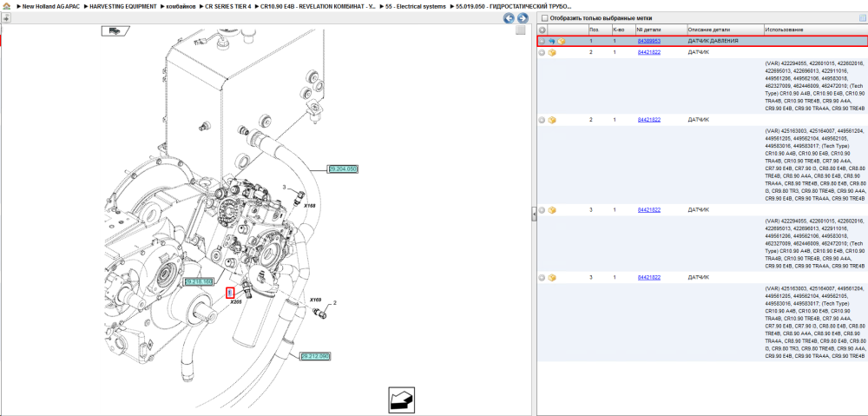This screenshot has height=416, width=868.
Task: Go forward with the right arrow button
Action: [x=522, y=18]
